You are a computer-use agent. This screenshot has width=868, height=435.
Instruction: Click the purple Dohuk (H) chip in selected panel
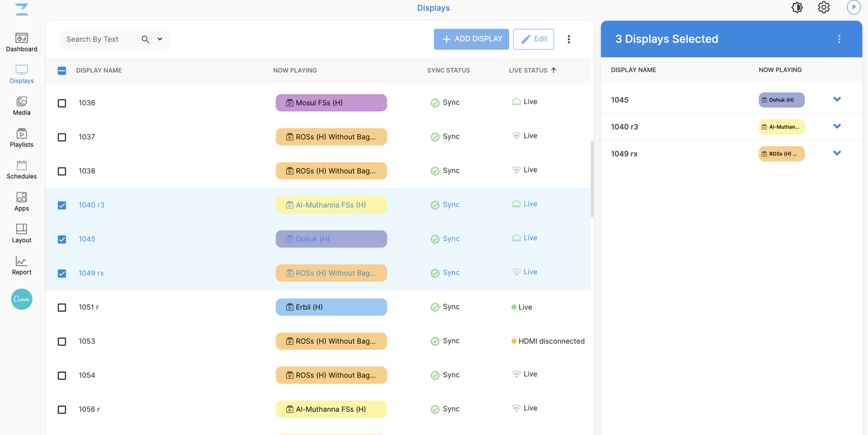coord(781,100)
